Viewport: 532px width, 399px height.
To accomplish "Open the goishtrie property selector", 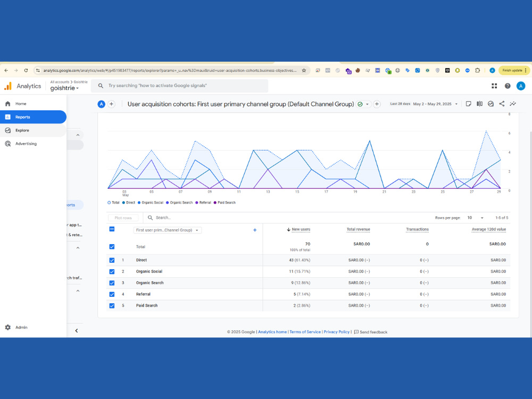I will coord(64,88).
